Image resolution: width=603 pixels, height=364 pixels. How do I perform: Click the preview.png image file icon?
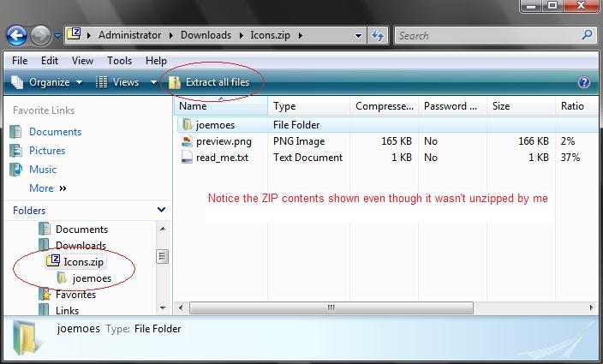187,141
